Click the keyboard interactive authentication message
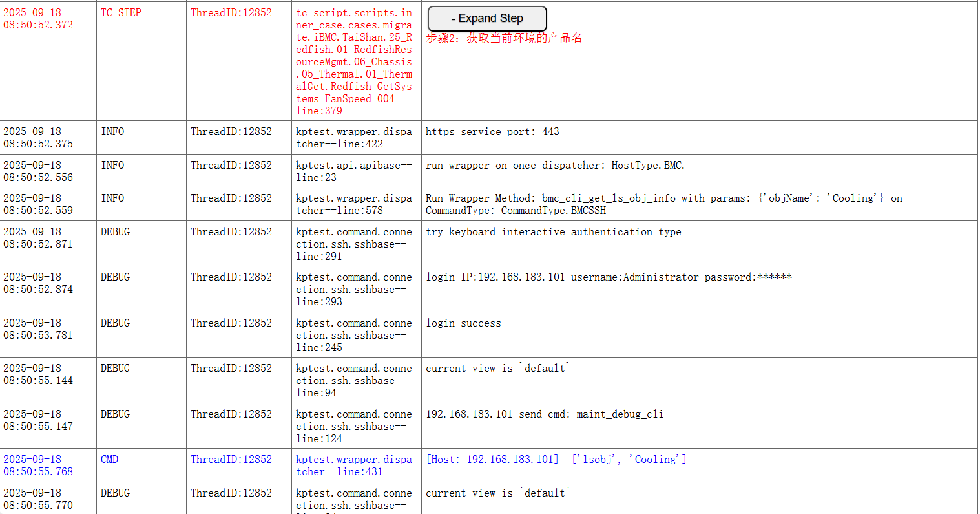 pyautogui.click(x=553, y=232)
